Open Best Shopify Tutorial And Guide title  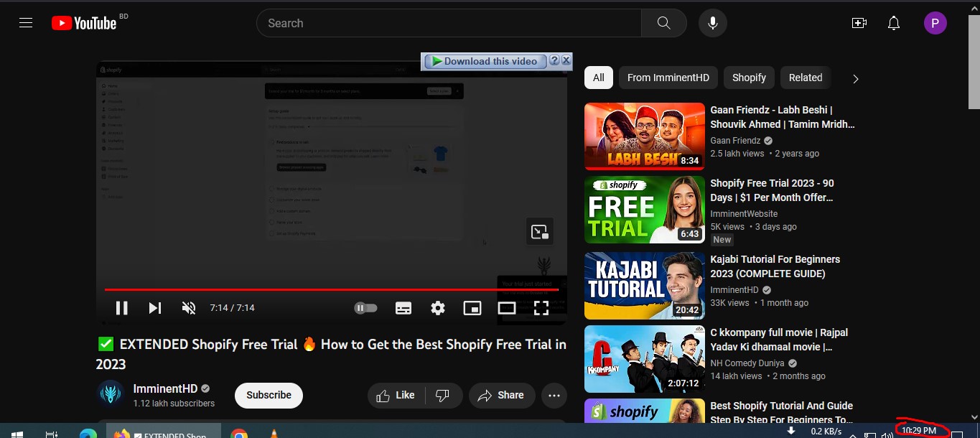781,413
